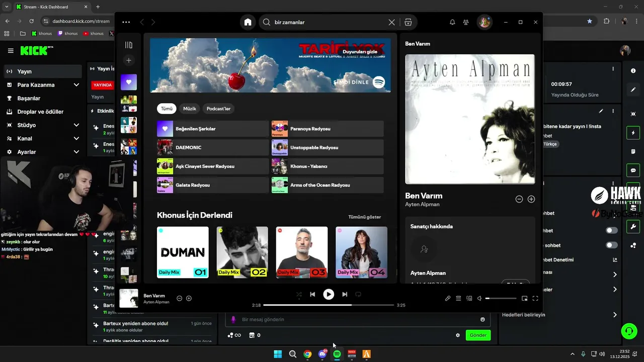Open Arms of the Ocean Radyosu tile

[328, 185]
